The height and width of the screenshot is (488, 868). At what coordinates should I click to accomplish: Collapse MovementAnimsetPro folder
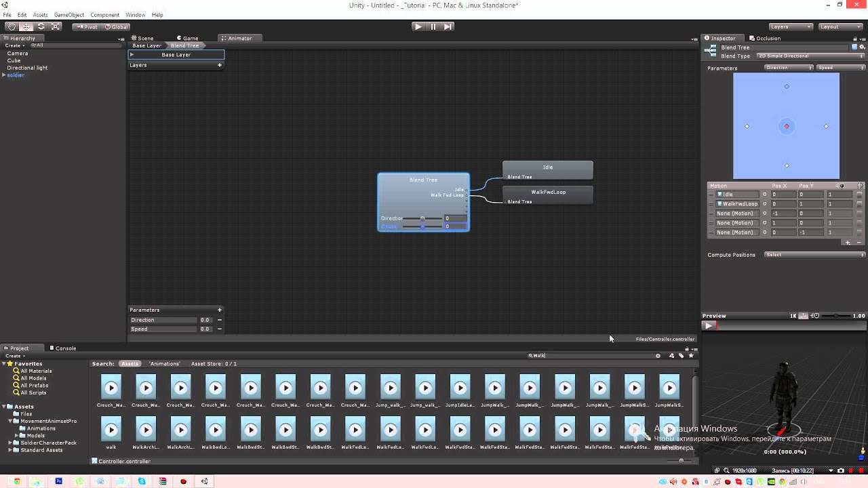pyautogui.click(x=11, y=421)
